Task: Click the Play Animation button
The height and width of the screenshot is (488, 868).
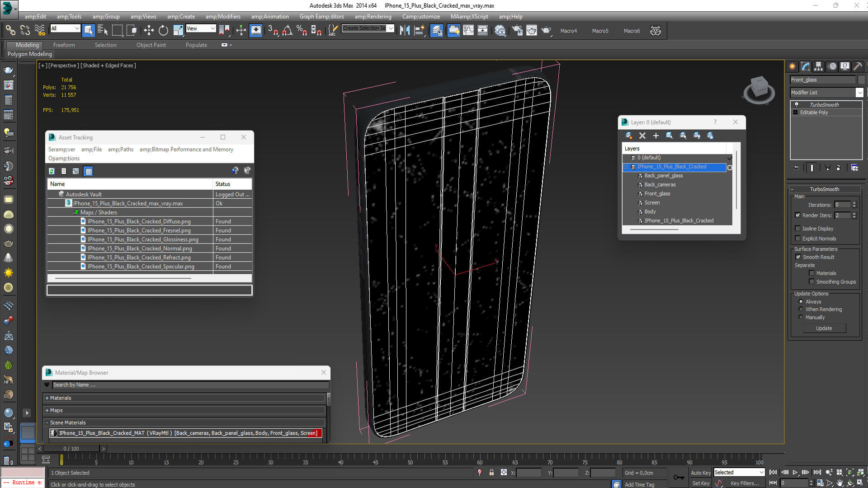Action: [x=795, y=472]
